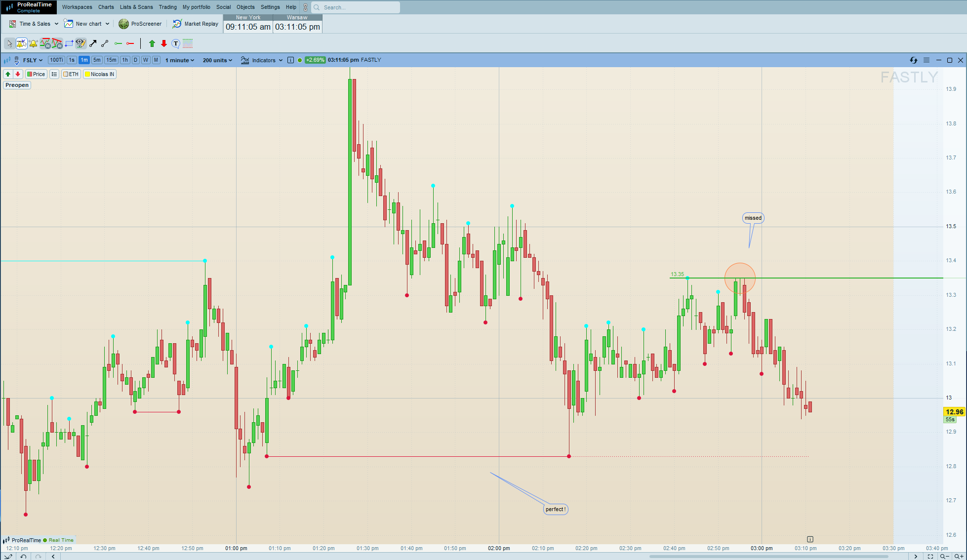The height and width of the screenshot is (560, 967).
Task: Toggle the object visibility eye-pencil icon
Action: tap(81, 44)
